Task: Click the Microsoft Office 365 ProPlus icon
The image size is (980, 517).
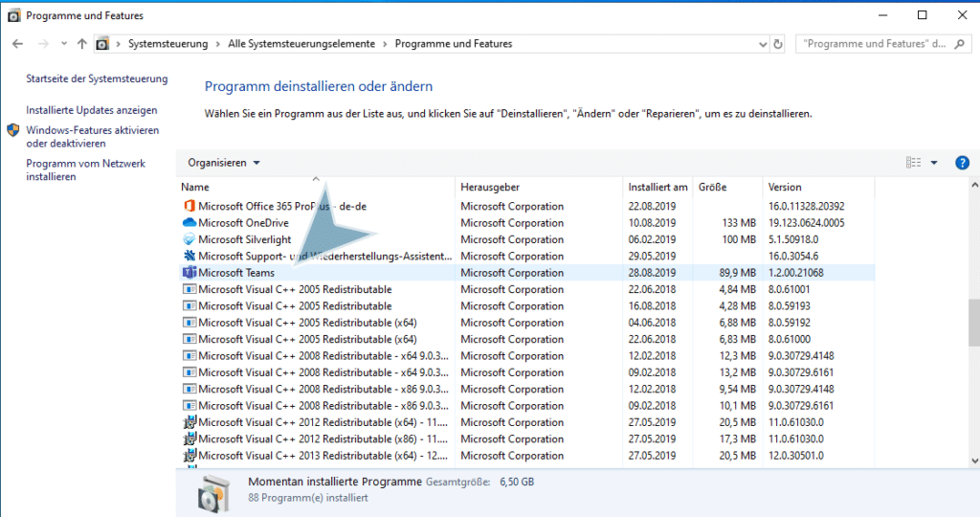Action: pyautogui.click(x=189, y=206)
